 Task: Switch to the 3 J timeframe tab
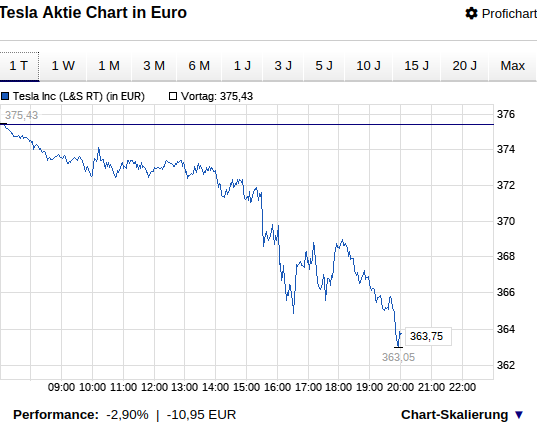pos(283,66)
